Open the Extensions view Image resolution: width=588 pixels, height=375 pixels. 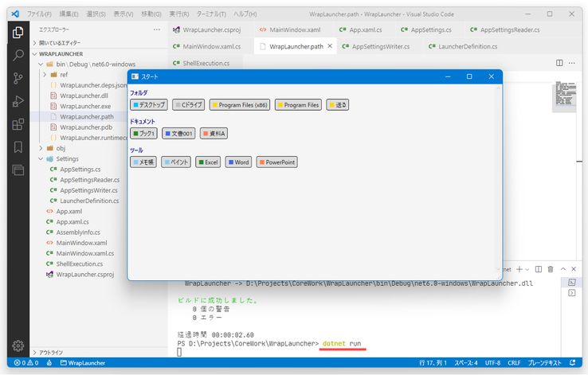tap(18, 124)
